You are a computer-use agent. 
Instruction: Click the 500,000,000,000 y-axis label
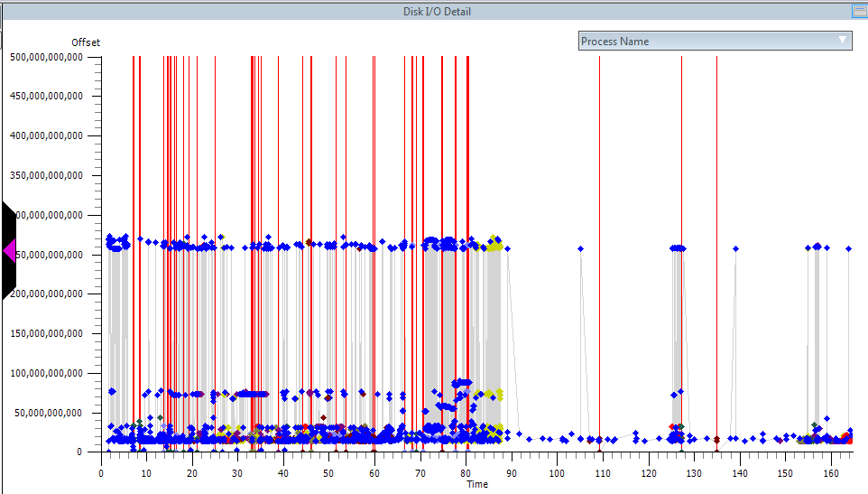click(46, 57)
